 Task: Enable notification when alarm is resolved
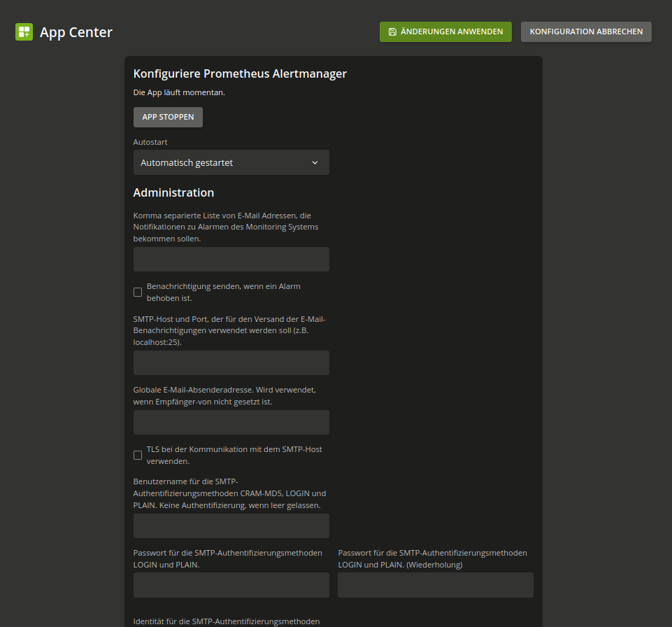click(138, 292)
